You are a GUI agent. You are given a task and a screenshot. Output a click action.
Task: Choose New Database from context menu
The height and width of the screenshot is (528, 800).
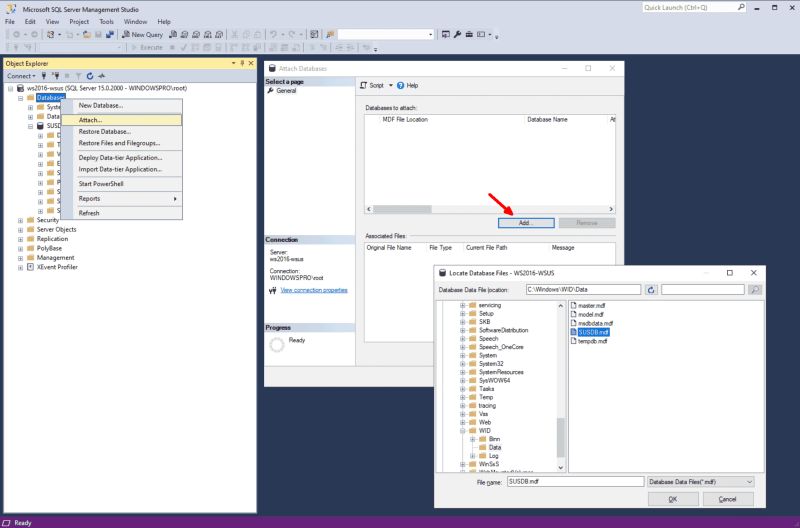point(121,106)
